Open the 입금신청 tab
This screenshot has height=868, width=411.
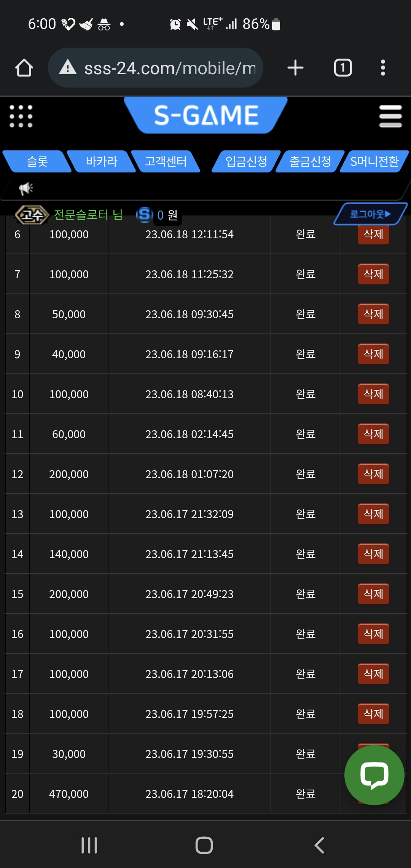tap(246, 161)
